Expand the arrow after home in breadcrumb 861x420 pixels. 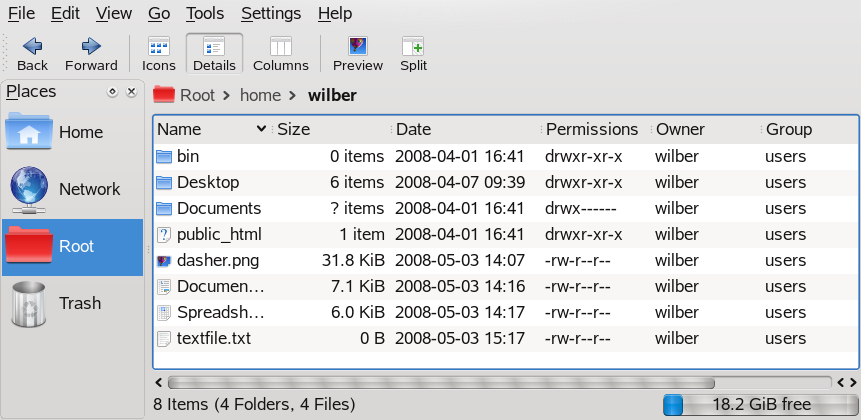pyautogui.click(x=294, y=96)
